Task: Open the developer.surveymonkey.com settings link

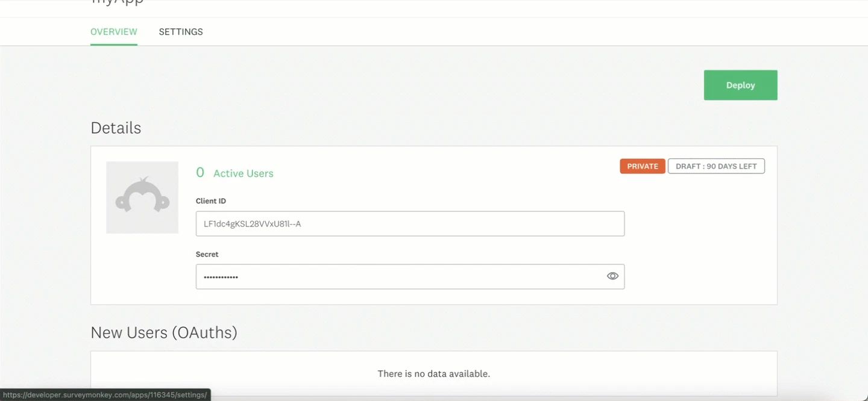Action: pyautogui.click(x=104, y=395)
